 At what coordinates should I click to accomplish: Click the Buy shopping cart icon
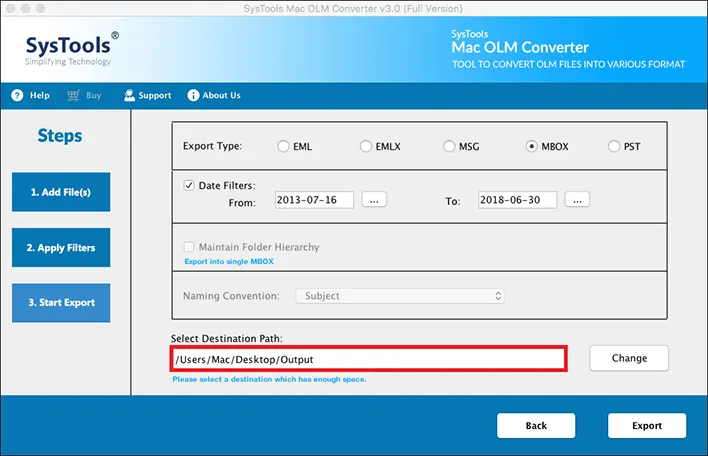(x=73, y=95)
